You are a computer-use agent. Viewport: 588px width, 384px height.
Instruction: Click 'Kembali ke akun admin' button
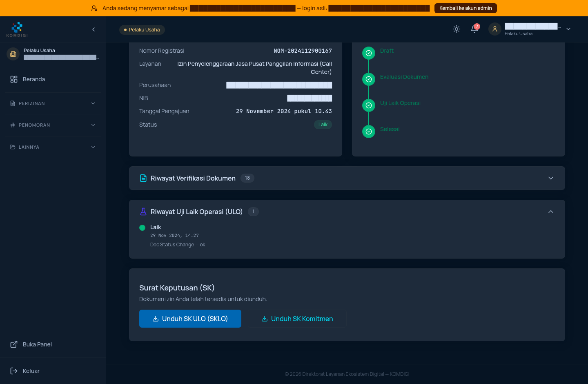pyautogui.click(x=465, y=8)
